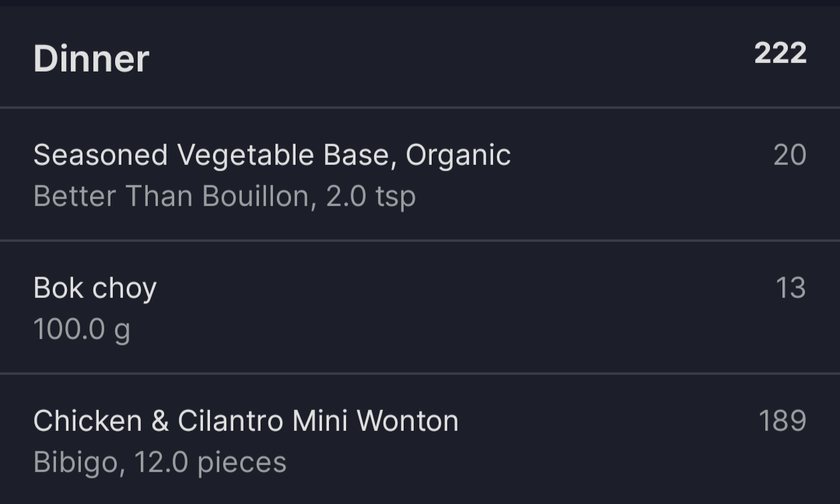The width and height of the screenshot is (840, 504).
Task: Tap the 20 calorie value for vegetable base
Action: click(x=789, y=155)
